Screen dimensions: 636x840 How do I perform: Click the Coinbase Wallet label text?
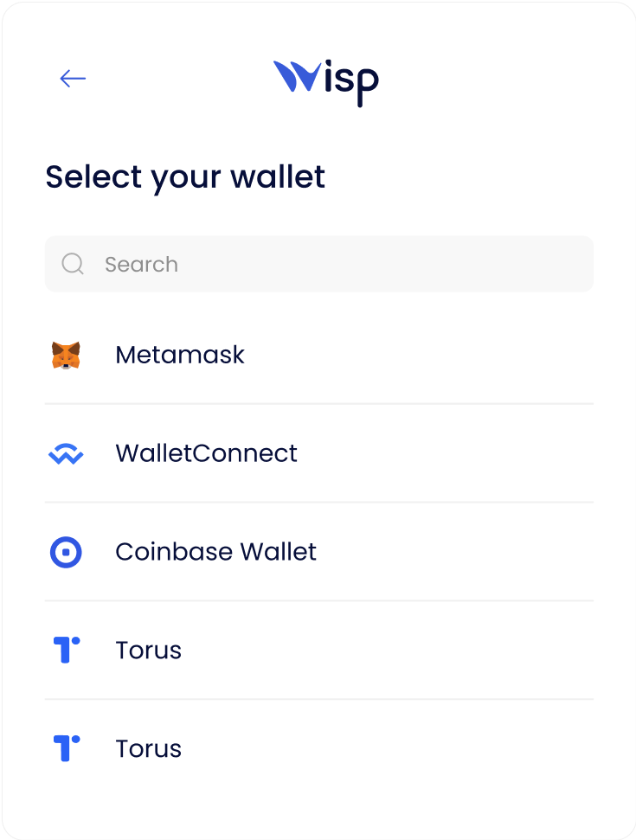215,551
